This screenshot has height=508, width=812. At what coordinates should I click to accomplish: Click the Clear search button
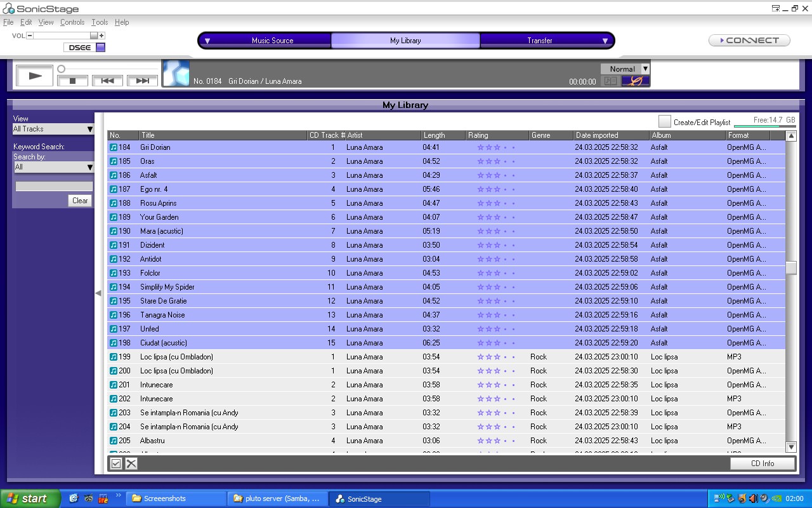[80, 201]
